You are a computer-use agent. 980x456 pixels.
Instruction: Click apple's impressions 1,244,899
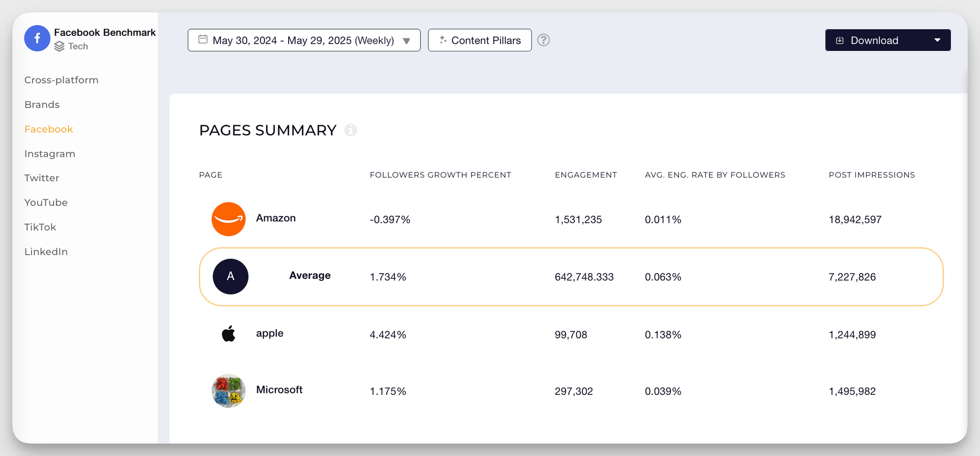tap(852, 335)
